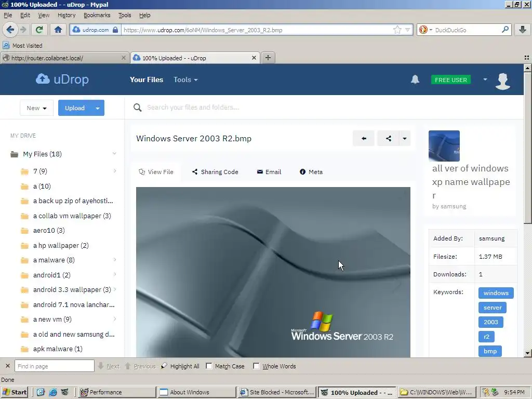Switch to the Meta tab
Screen dimensions: 532x399
311,172
